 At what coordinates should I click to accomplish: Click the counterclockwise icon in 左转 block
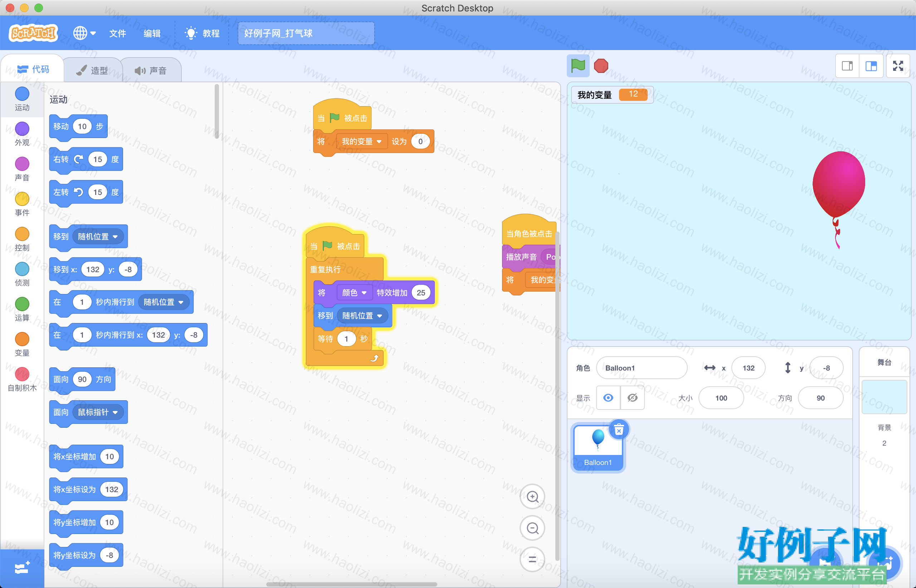(78, 192)
